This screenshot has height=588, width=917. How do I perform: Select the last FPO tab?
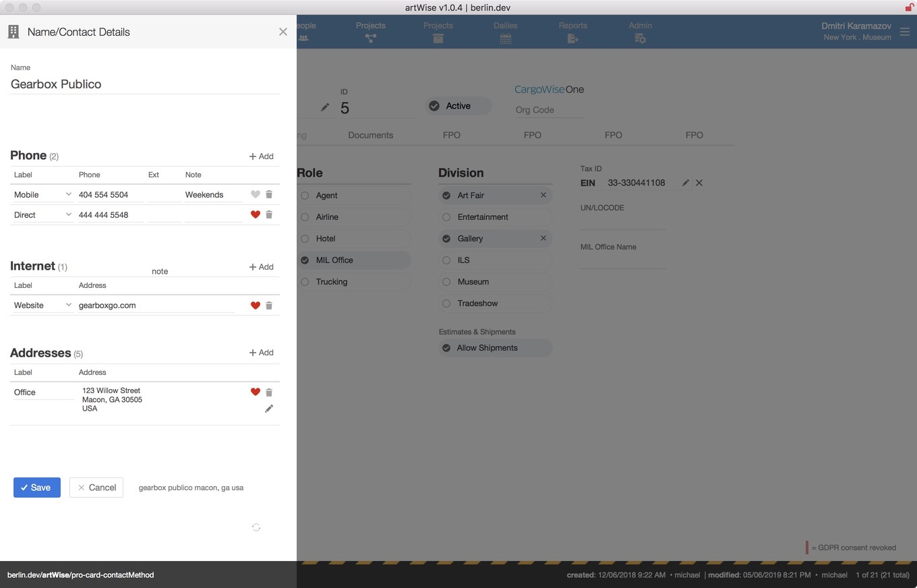[x=694, y=135]
